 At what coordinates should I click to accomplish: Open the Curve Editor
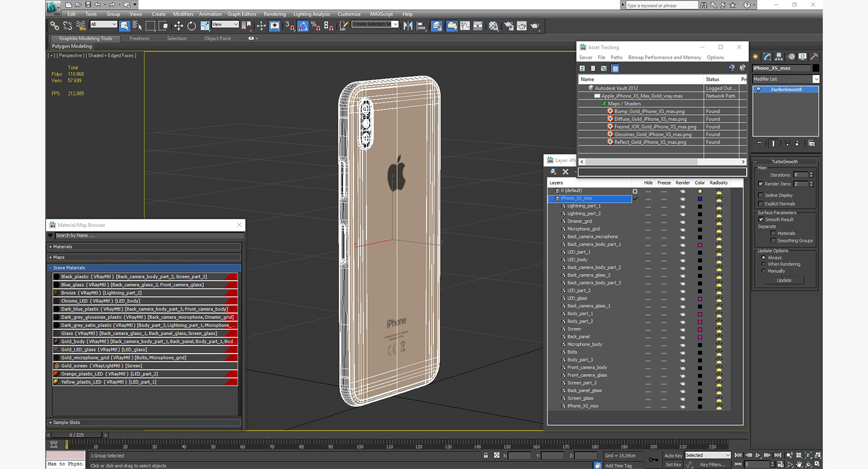tap(465, 26)
